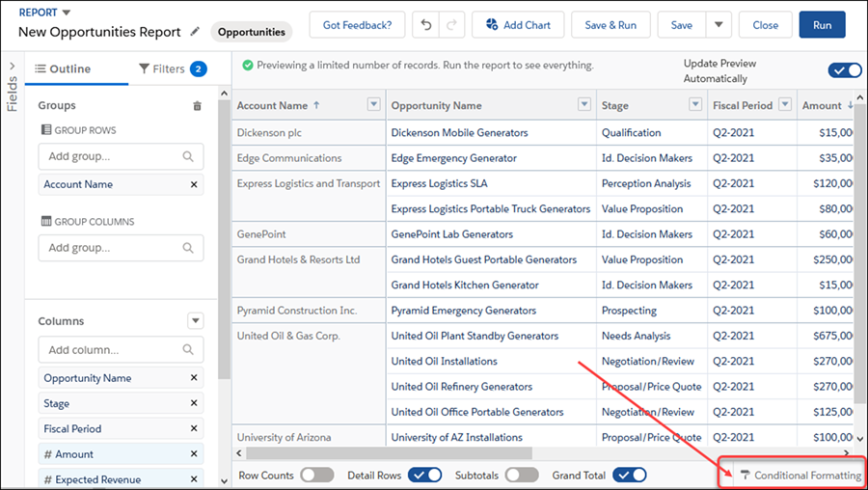Enable Row Counts toggle

pyautogui.click(x=317, y=476)
